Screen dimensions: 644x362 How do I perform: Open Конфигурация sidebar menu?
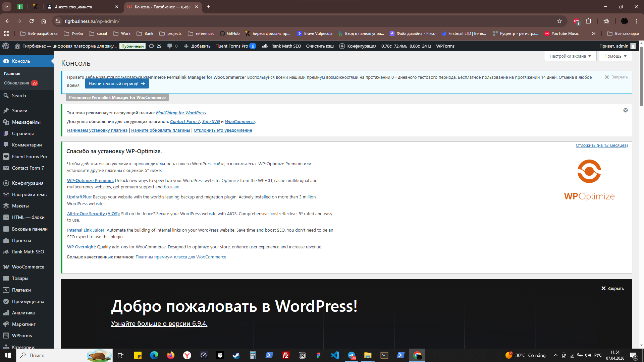(27, 183)
